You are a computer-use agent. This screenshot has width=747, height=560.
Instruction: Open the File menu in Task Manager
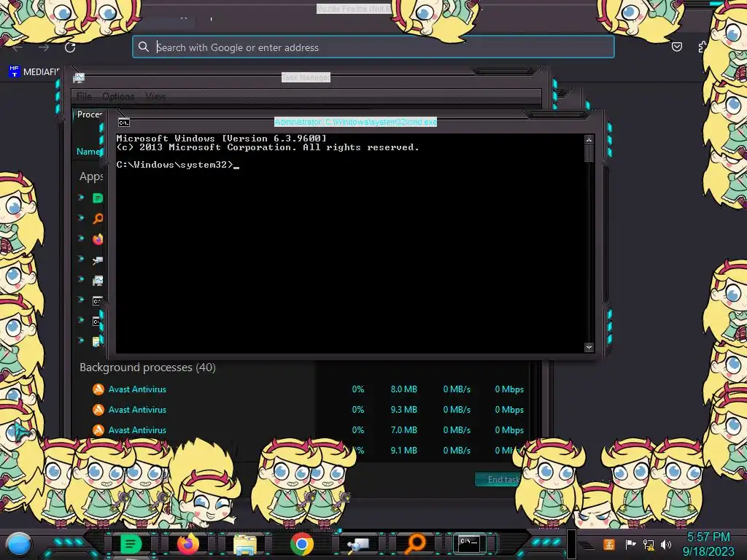[x=84, y=96]
